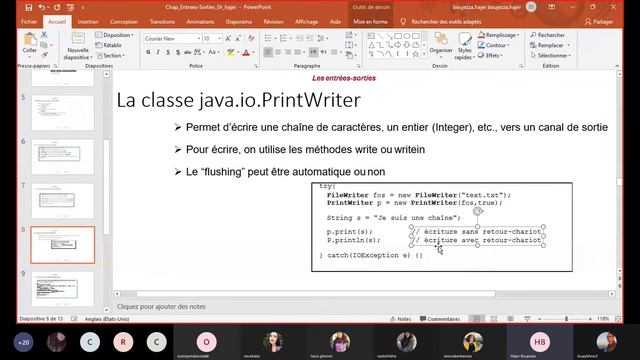
Task: Click the rotation handle of selected text box
Action: pyautogui.click(x=478, y=211)
